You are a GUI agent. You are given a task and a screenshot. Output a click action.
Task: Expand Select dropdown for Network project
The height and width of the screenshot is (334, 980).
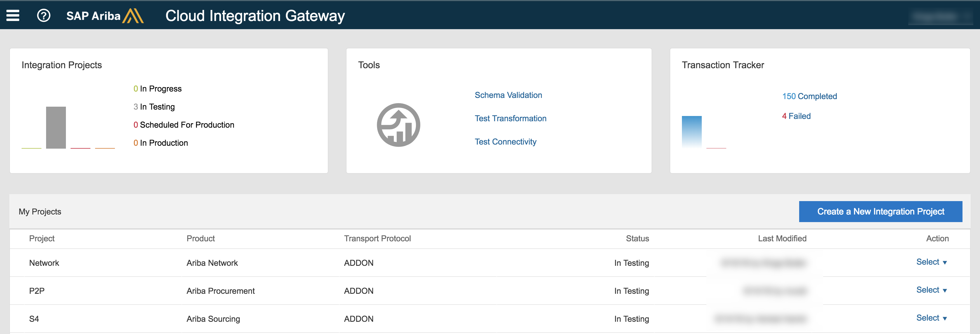(x=931, y=262)
